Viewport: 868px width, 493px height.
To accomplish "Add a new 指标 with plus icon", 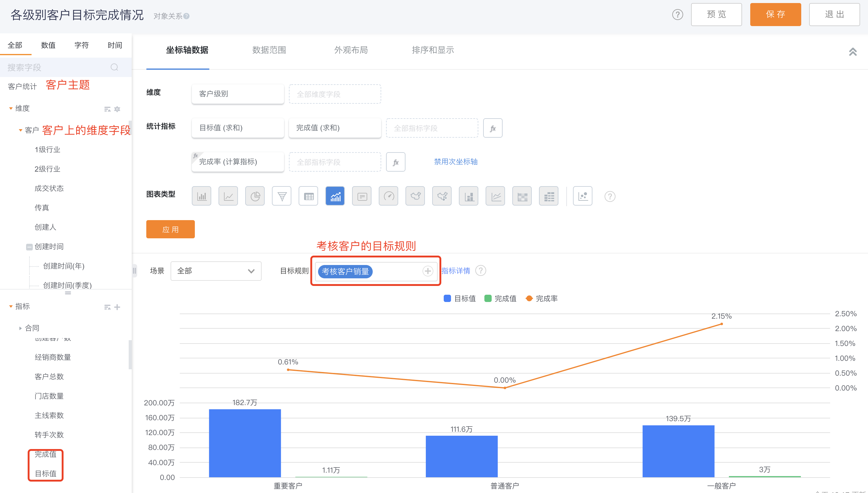I will tap(117, 307).
